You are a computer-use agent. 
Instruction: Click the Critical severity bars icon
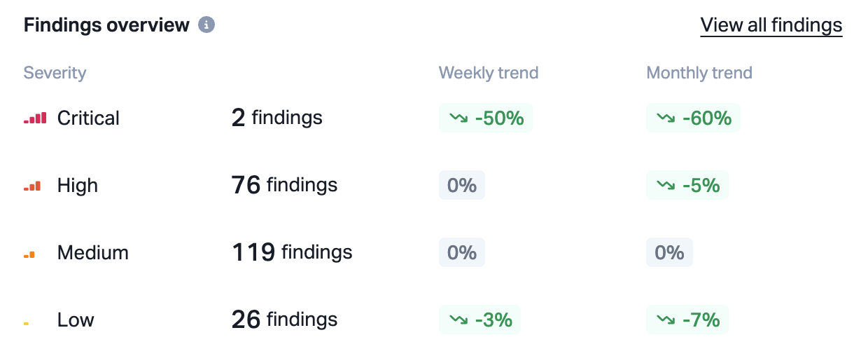[x=35, y=118]
